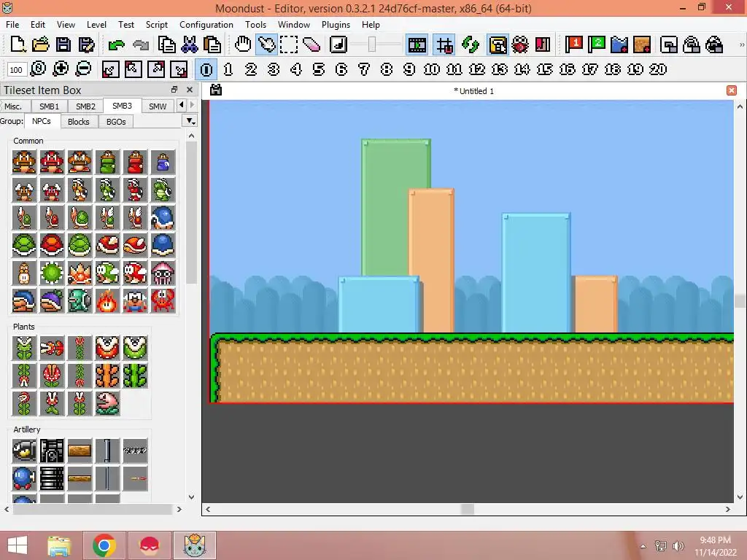This screenshot has height=560, width=747.
Task: Save the current level
Action: [63, 44]
